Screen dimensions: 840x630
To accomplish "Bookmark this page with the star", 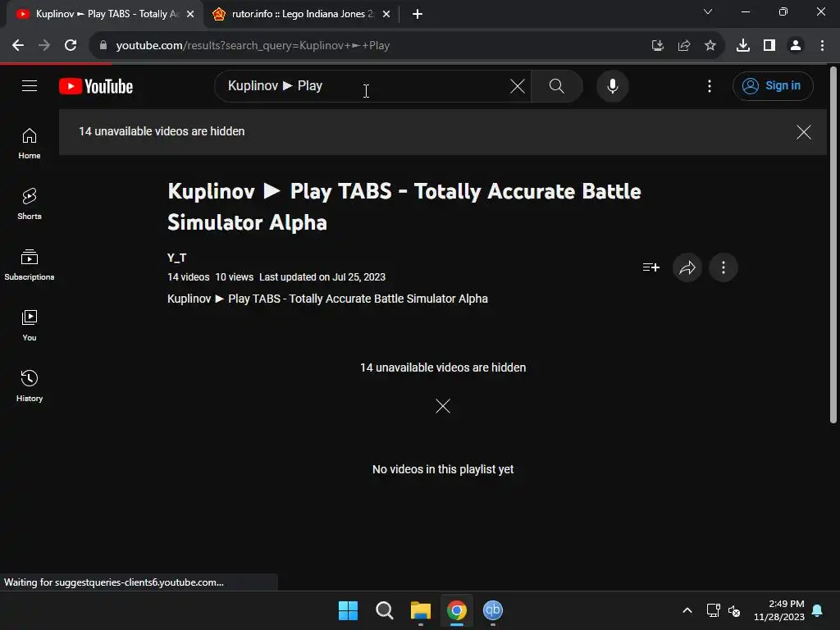I will coord(710,46).
